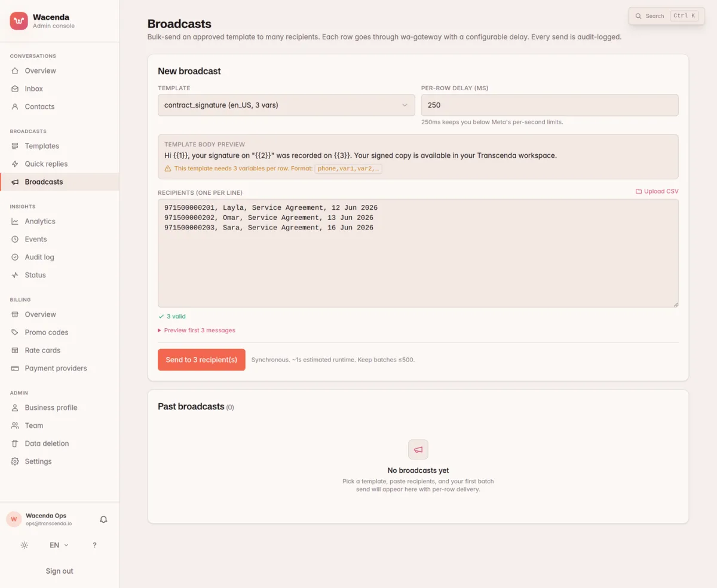Click the ops@transcenda.io email text
This screenshot has width=717, height=588.
49,523
